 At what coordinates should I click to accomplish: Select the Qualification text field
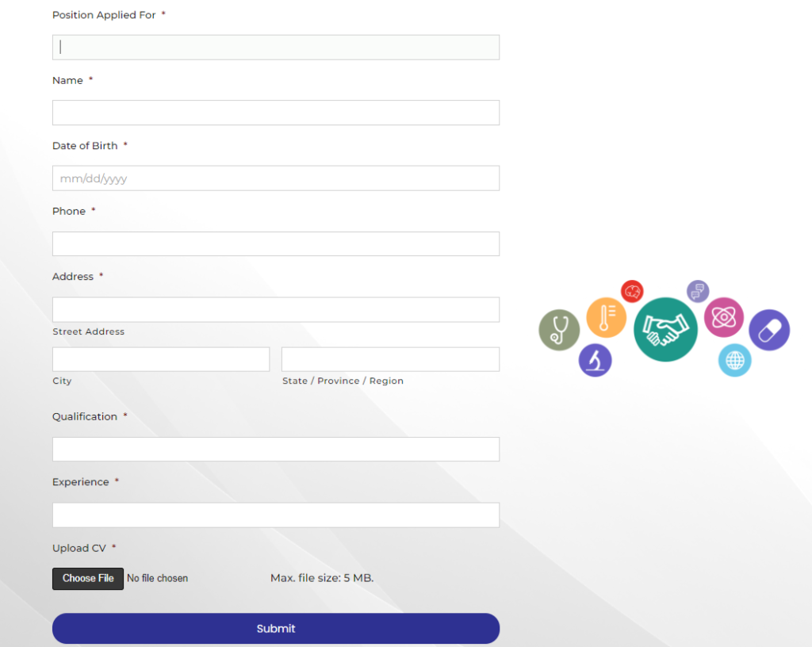click(x=275, y=450)
